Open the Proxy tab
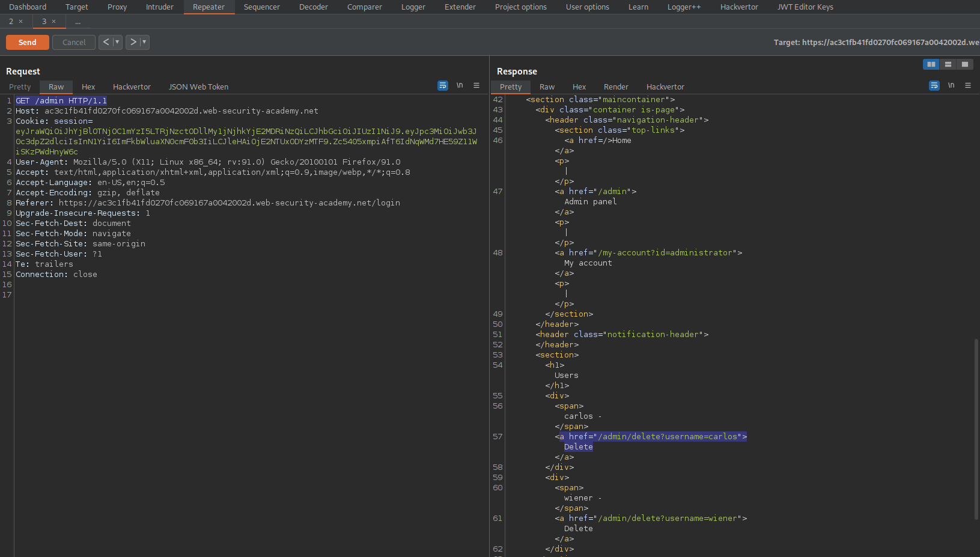The image size is (980, 557). click(x=117, y=7)
